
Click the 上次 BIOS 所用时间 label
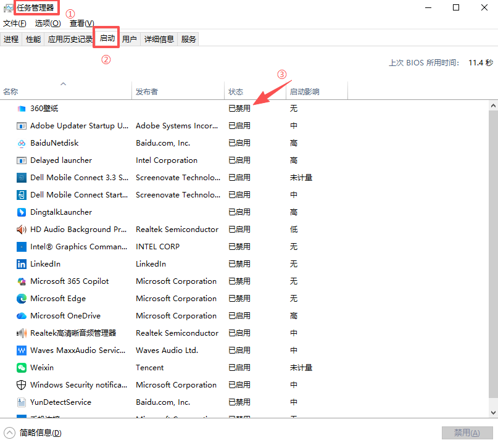click(x=424, y=63)
